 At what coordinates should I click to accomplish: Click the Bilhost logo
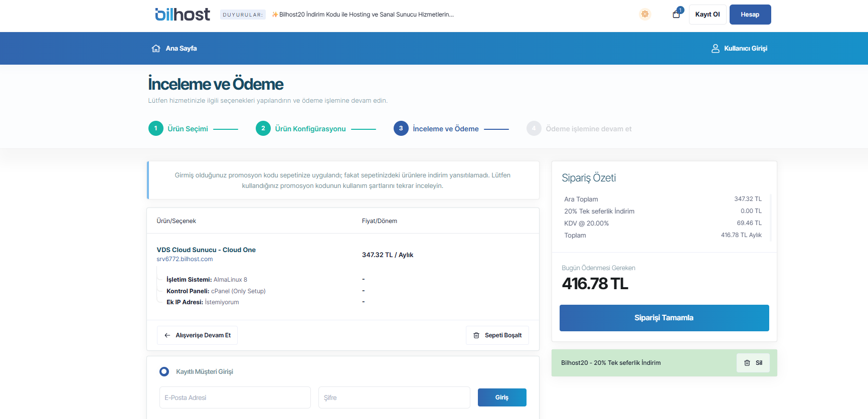coord(183,15)
